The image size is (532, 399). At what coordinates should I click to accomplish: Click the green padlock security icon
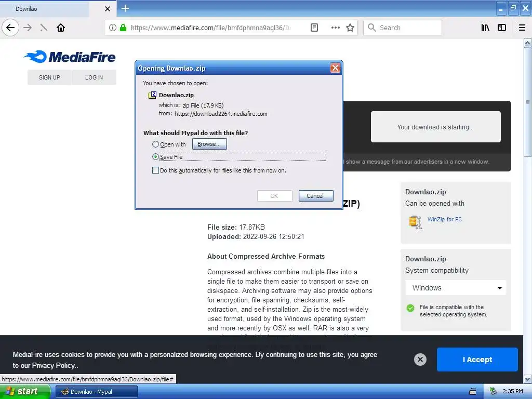click(x=123, y=28)
